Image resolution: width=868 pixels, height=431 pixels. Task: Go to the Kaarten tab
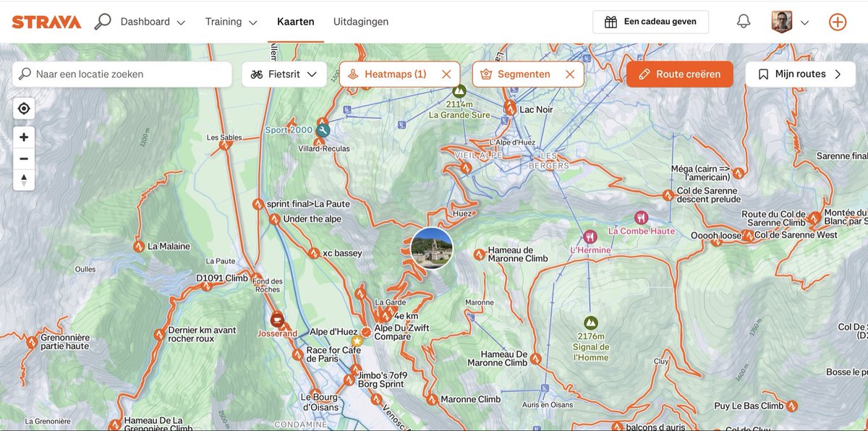click(296, 22)
